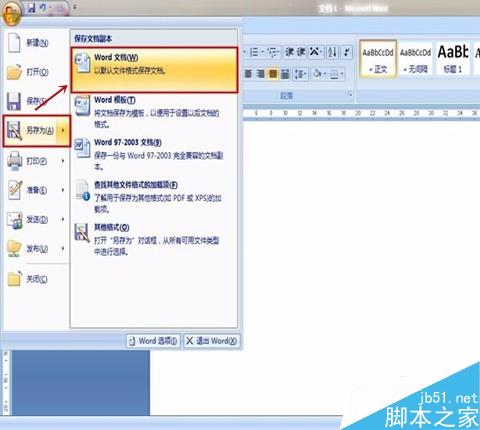
Task: Open the Customize Quick Access Toolbar dropdown
Action: 75,7
